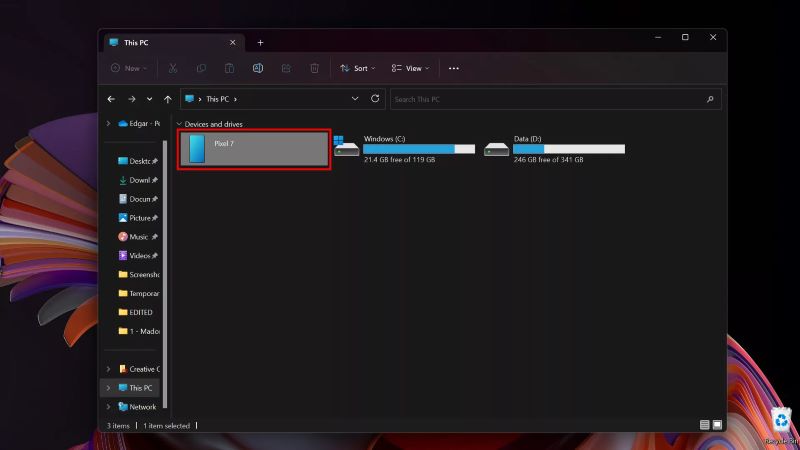Select the This PC tab
This screenshot has height=450, width=800.
click(173, 43)
